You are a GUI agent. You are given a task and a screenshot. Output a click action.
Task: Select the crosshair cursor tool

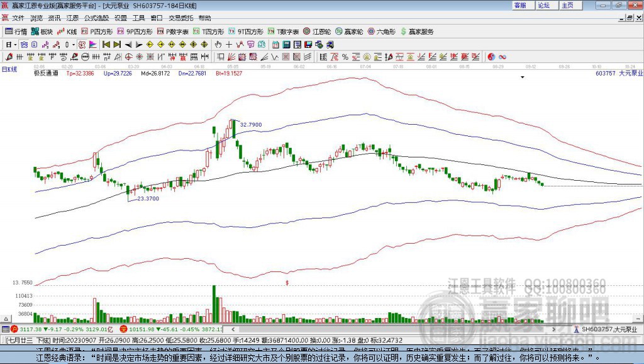click(229, 45)
